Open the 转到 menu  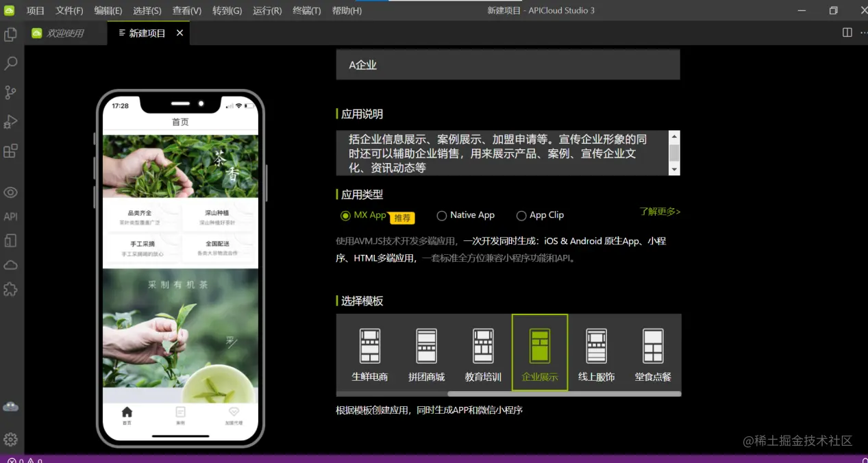[x=227, y=10]
